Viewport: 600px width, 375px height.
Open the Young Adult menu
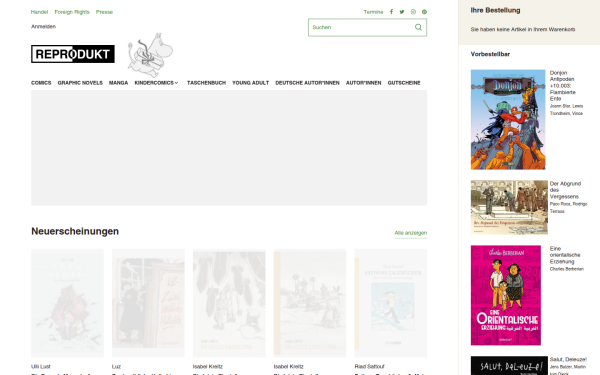point(251,83)
